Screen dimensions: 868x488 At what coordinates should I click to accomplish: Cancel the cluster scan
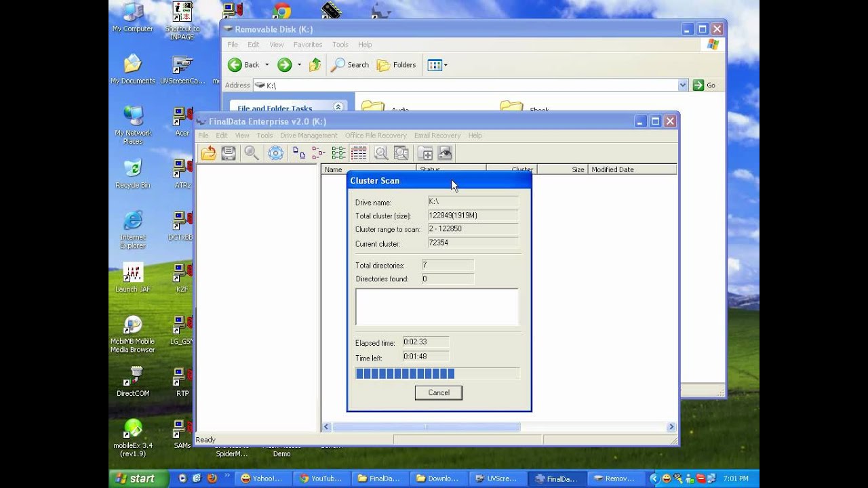coord(438,392)
